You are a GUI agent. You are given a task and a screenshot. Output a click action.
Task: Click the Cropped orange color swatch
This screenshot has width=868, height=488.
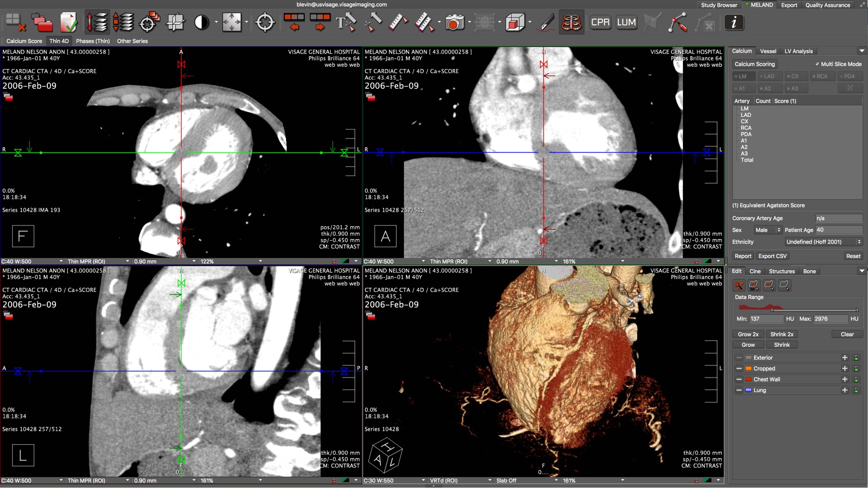coord(748,368)
